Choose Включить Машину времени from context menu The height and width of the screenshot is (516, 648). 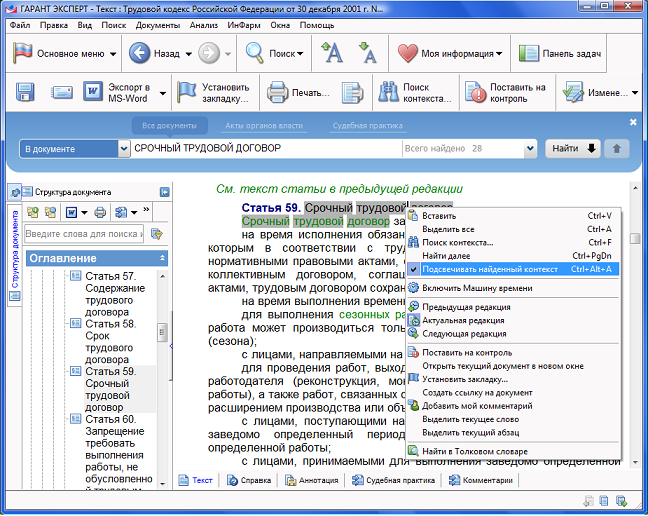coord(477,288)
